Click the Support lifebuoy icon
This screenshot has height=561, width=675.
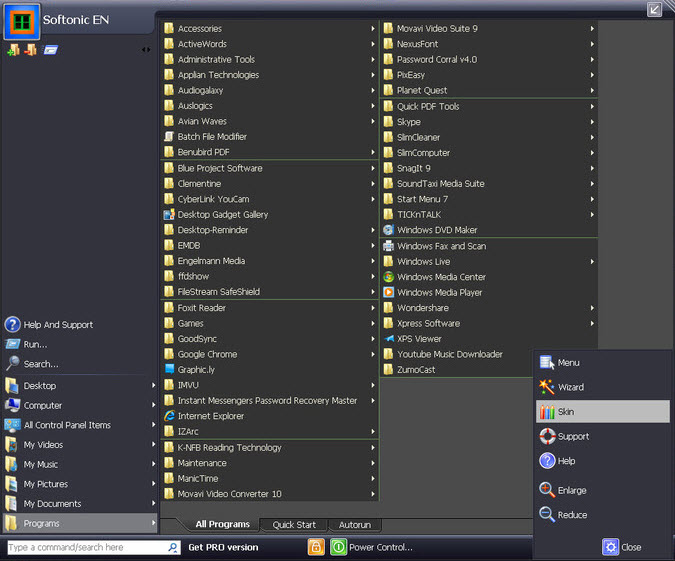tap(547, 436)
